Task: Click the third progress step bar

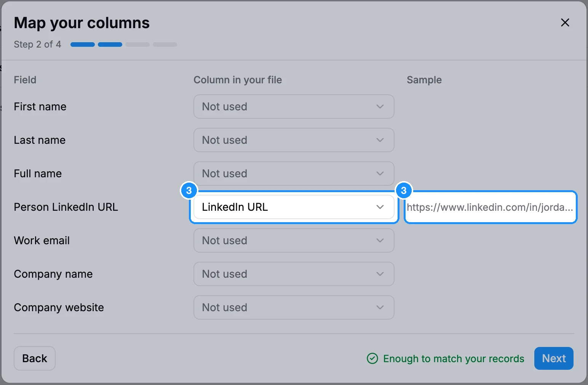Action: pyautogui.click(x=137, y=45)
